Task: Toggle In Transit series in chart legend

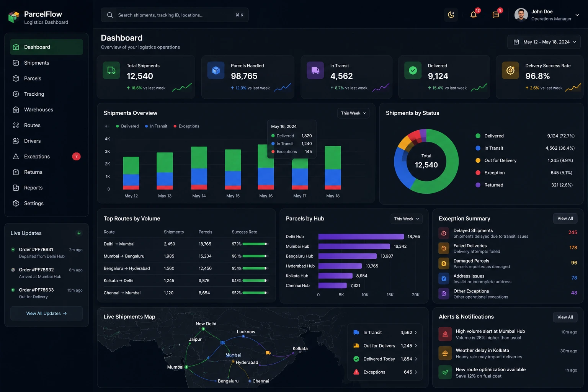Action: 156,126
